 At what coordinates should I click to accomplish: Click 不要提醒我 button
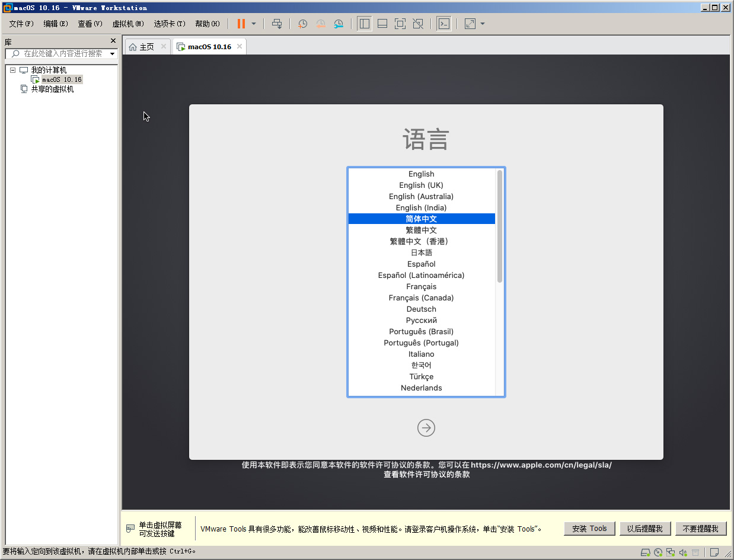pos(701,529)
